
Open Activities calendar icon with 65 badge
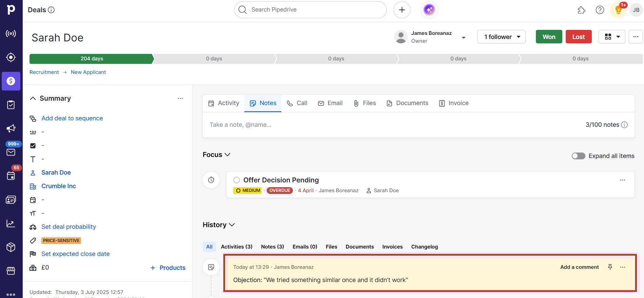pos(11,175)
